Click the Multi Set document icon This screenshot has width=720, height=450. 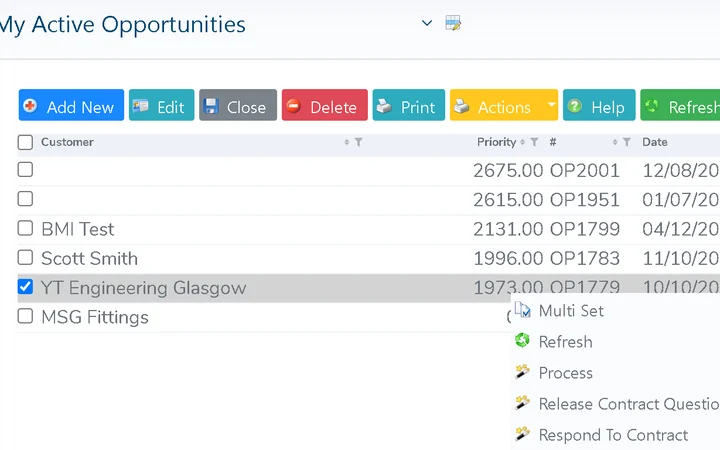523,310
